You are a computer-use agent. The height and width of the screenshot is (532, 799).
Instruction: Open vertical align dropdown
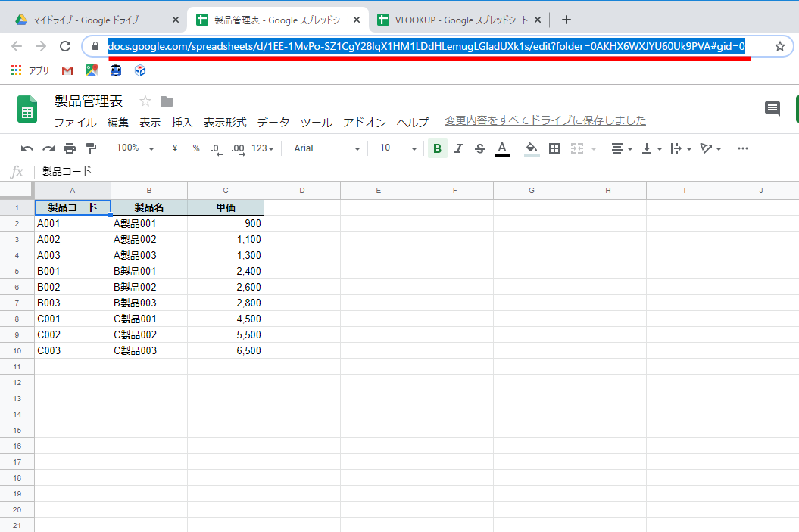click(x=652, y=148)
